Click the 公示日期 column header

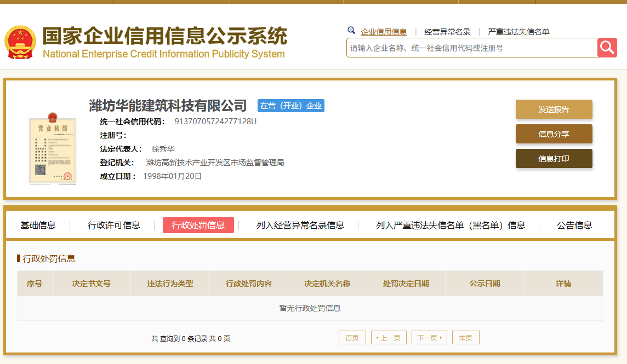pyautogui.click(x=485, y=284)
